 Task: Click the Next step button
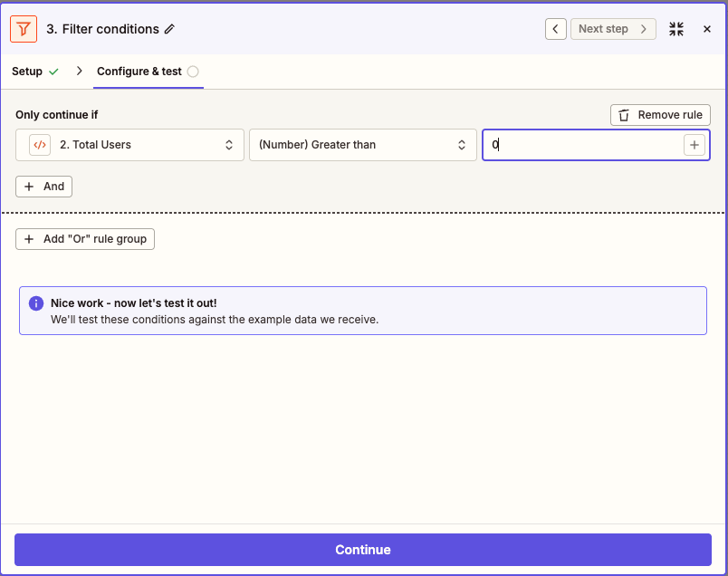point(613,29)
